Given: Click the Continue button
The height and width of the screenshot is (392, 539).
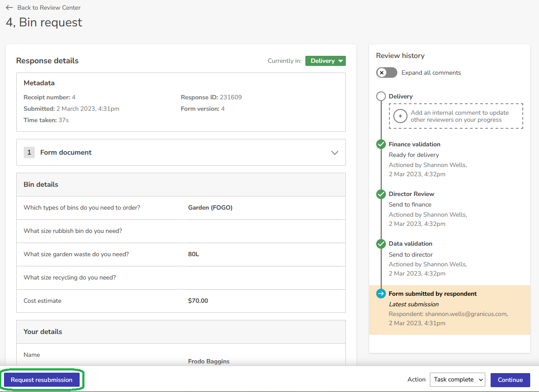Looking at the screenshot, I should (510, 380).
